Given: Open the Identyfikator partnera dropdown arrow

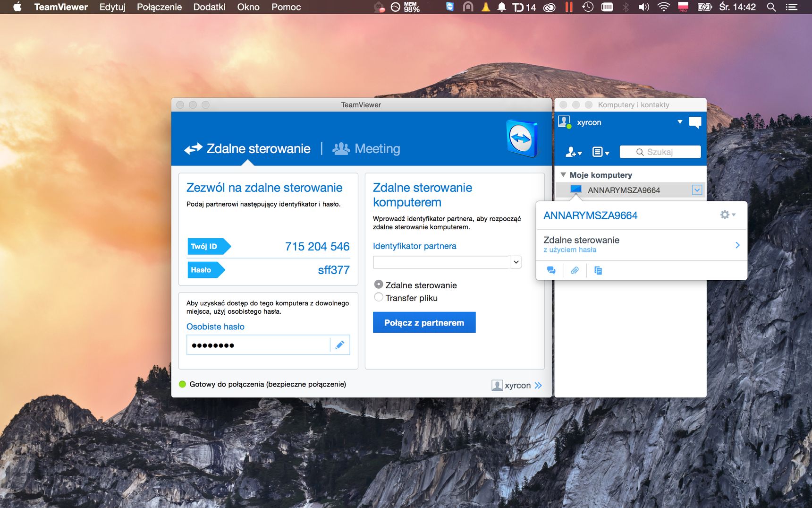Looking at the screenshot, I should 516,262.
